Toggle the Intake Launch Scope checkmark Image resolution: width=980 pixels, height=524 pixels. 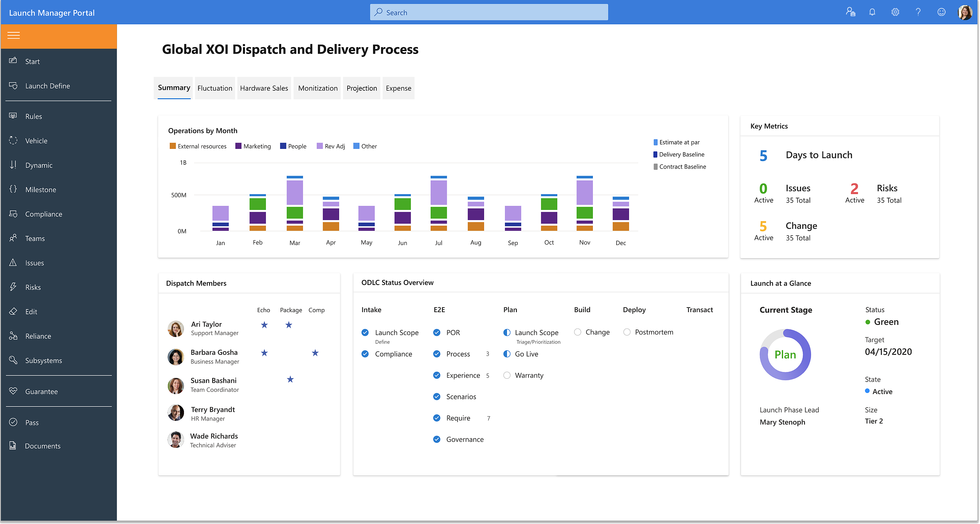click(365, 332)
